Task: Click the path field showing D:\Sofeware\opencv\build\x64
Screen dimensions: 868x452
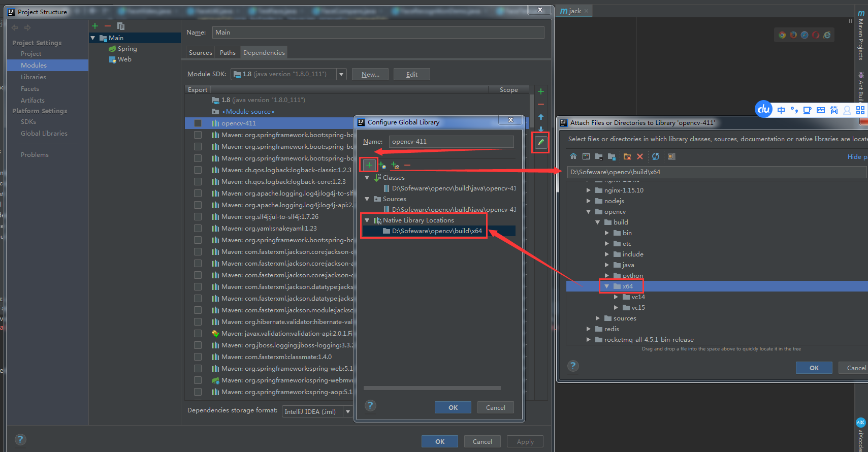Action: 717,172
